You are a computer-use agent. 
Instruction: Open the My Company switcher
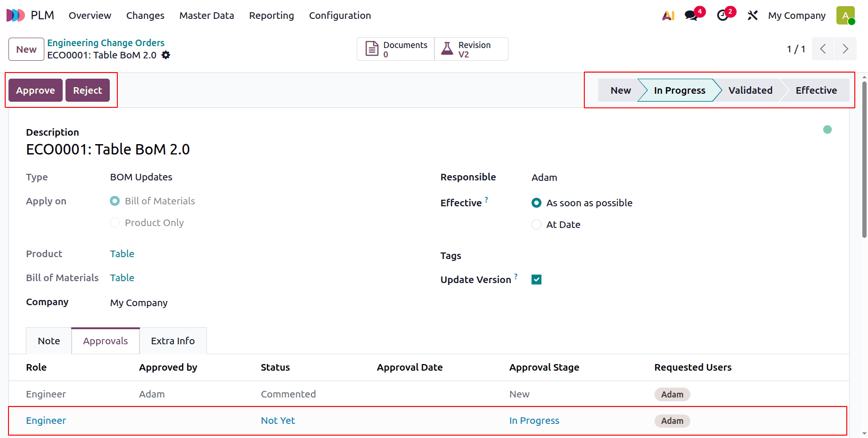(x=797, y=16)
